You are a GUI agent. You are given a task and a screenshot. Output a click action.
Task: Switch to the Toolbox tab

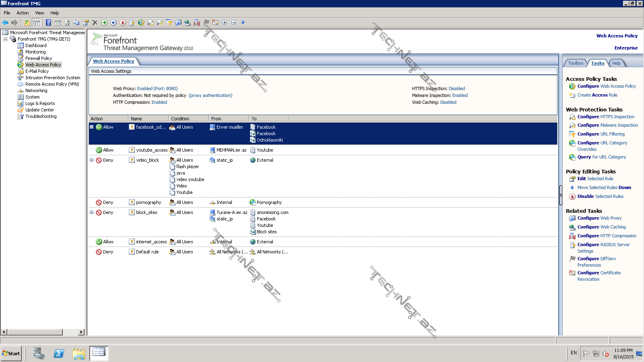pos(576,63)
